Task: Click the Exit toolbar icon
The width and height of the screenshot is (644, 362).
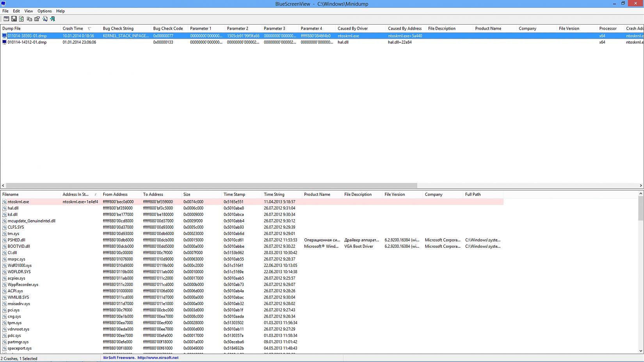Action: [52, 19]
